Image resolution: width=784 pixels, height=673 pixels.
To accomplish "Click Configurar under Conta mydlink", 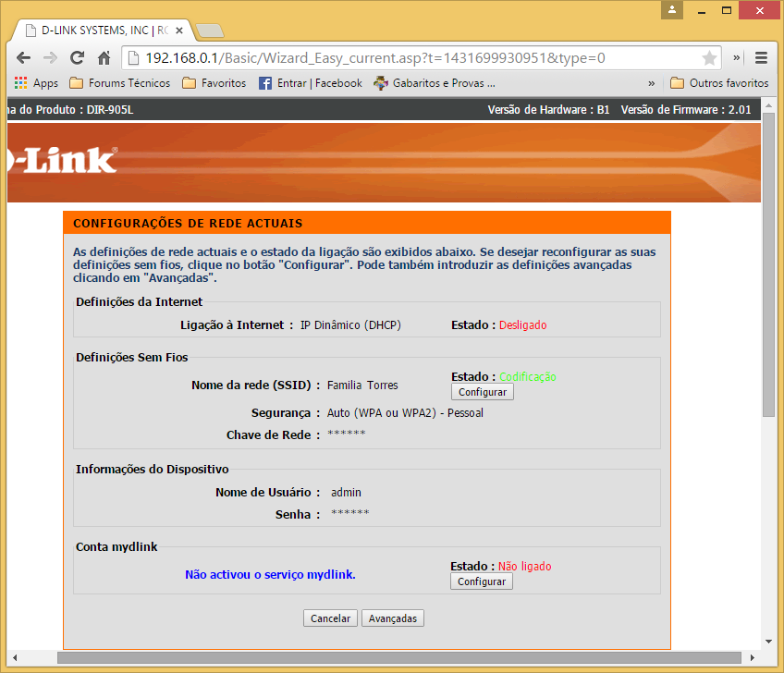I will pos(481,581).
